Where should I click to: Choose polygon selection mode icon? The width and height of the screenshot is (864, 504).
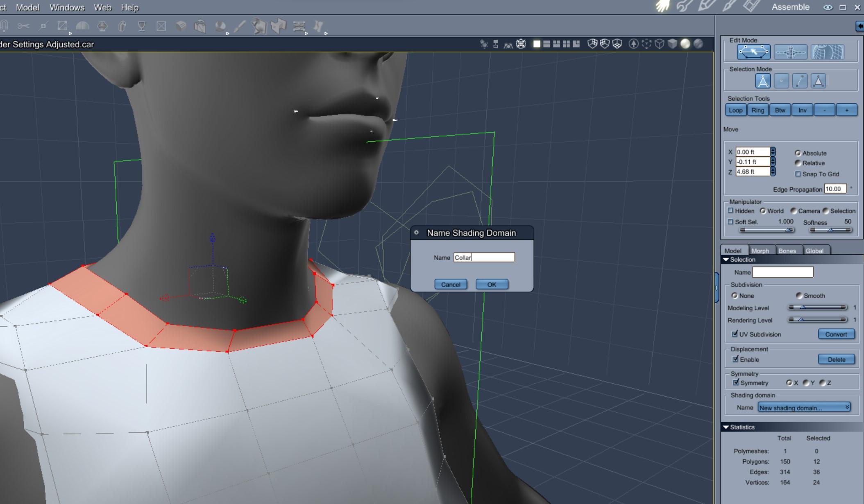819,81
